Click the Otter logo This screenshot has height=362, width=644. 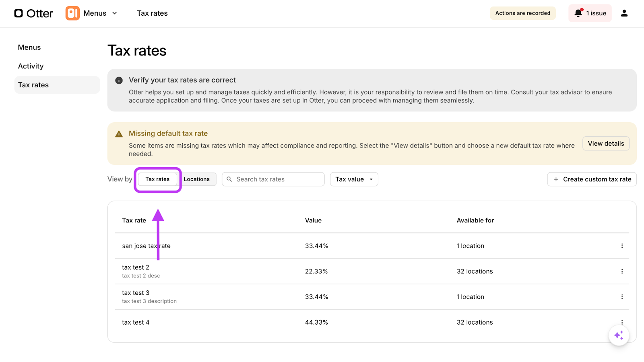tap(33, 13)
